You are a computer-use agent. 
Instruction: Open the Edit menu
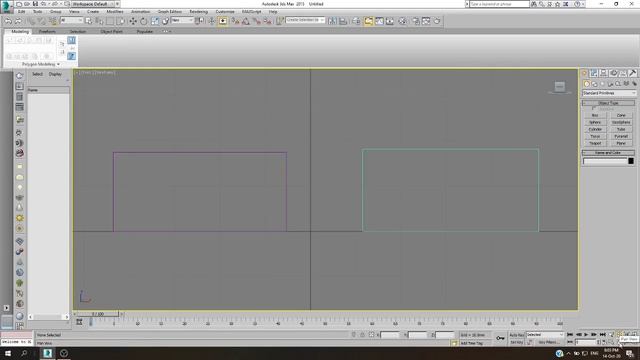22,12
